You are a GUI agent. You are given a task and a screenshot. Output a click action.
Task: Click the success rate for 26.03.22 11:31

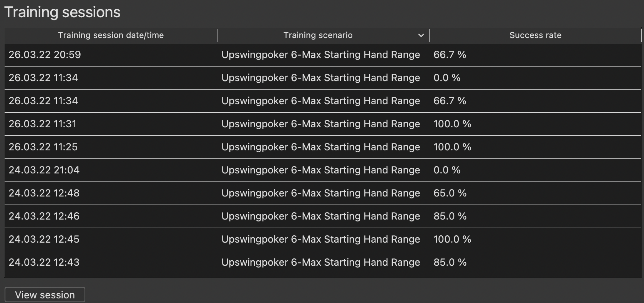click(452, 124)
